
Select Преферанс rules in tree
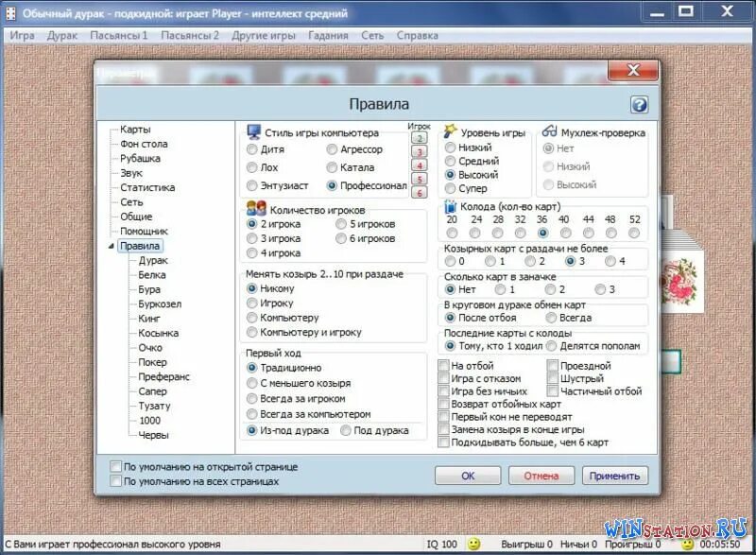pyautogui.click(x=163, y=376)
